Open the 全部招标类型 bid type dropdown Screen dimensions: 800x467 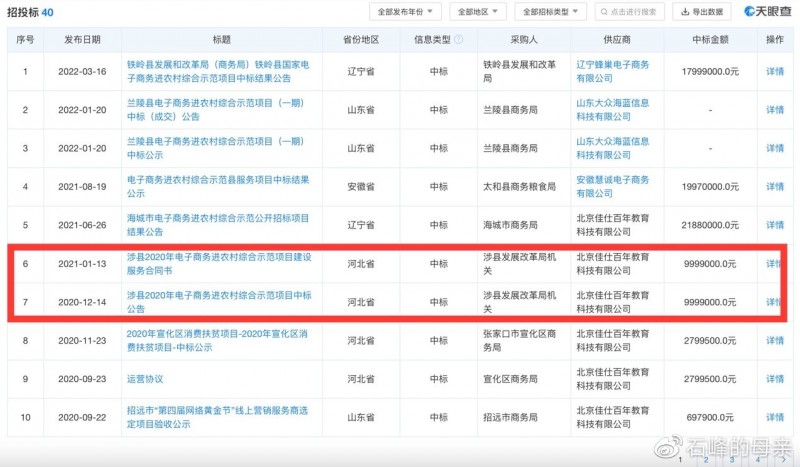click(x=553, y=12)
